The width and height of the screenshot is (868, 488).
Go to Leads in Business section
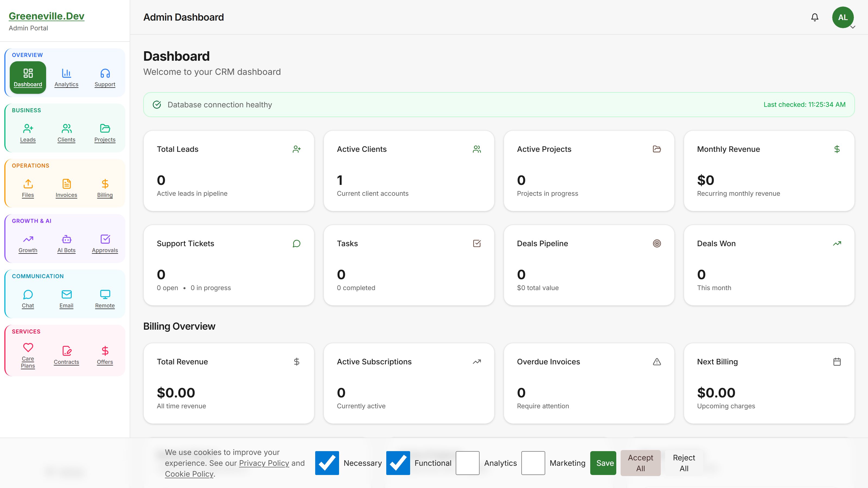[28, 133]
